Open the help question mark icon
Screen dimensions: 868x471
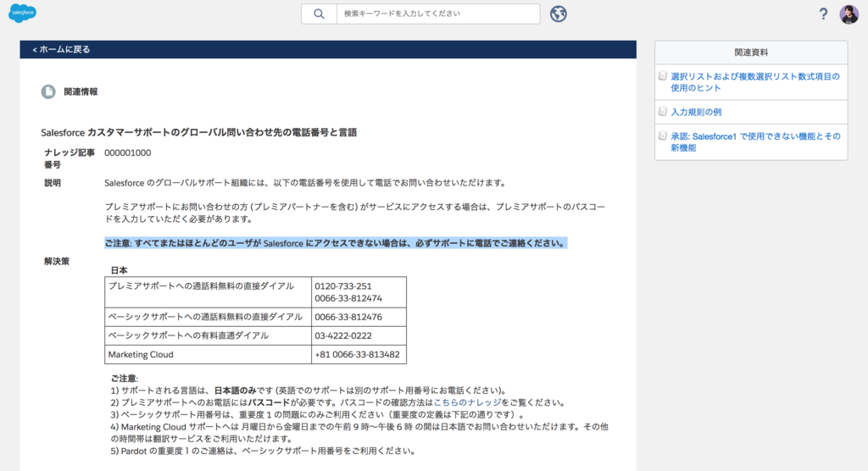[823, 14]
